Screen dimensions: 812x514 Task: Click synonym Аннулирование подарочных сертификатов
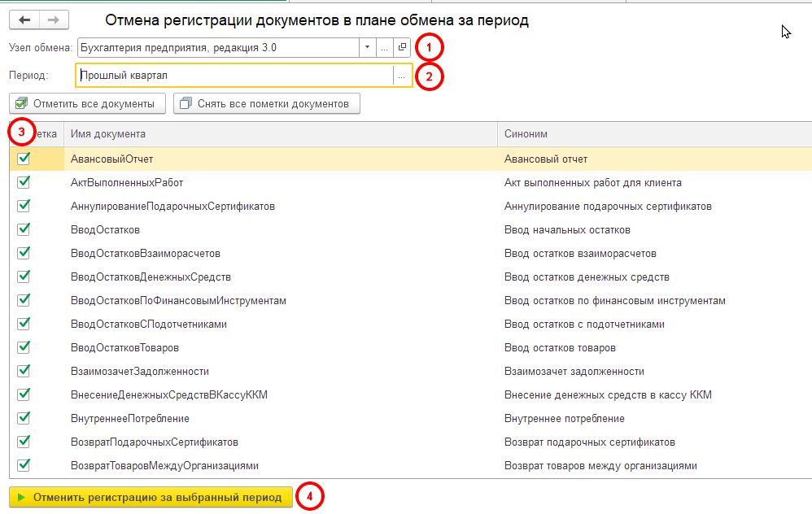[608, 206]
